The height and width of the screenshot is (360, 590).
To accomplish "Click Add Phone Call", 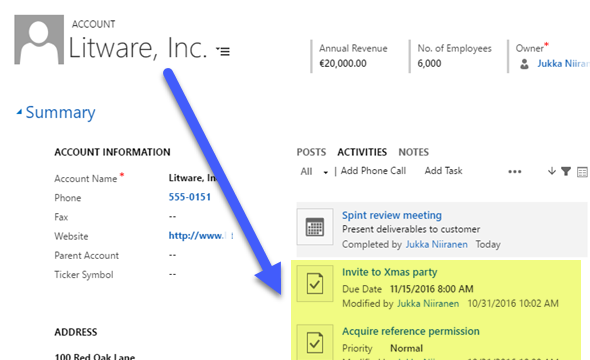I will (373, 171).
